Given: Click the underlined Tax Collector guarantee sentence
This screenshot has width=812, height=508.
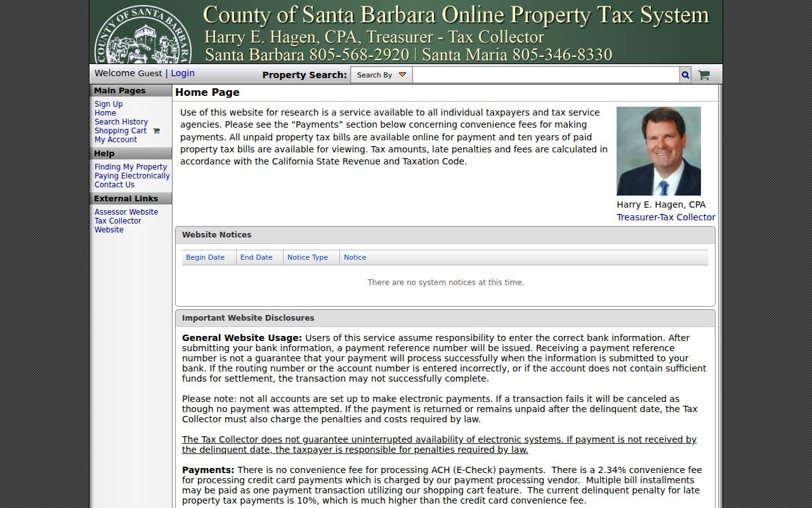Looking at the screenshot, I should tap(439, 444).
